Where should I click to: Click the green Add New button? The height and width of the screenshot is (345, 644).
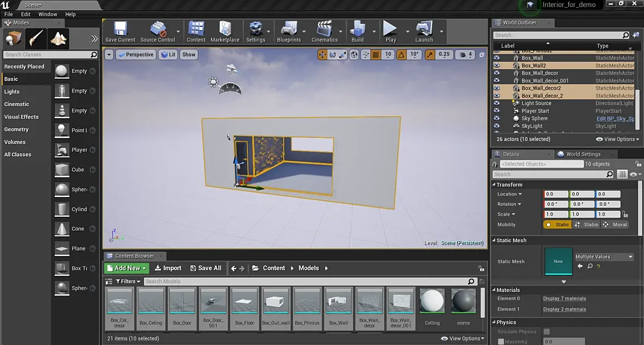coord(127,268)
